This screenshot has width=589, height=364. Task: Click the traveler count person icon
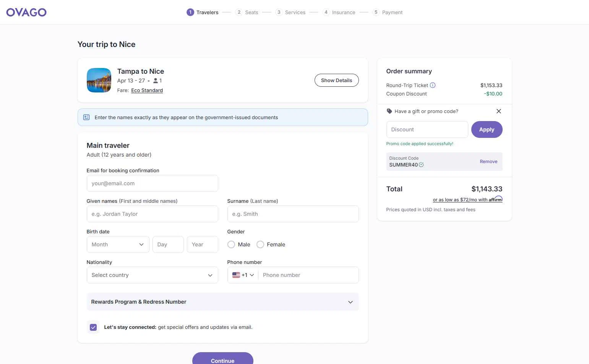click(x=156, y=81)
